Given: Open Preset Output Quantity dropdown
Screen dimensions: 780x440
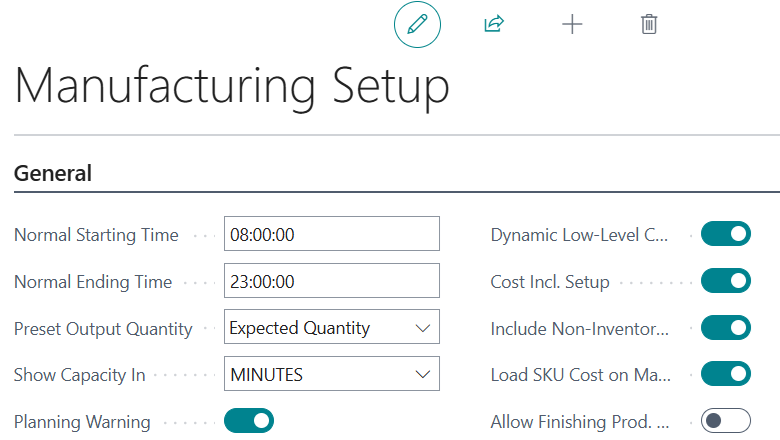Looking at the screenshot, I should 331,328.
